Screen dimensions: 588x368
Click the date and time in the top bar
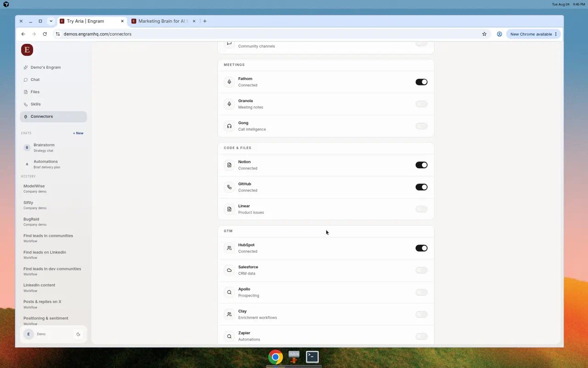coord(568,4)
